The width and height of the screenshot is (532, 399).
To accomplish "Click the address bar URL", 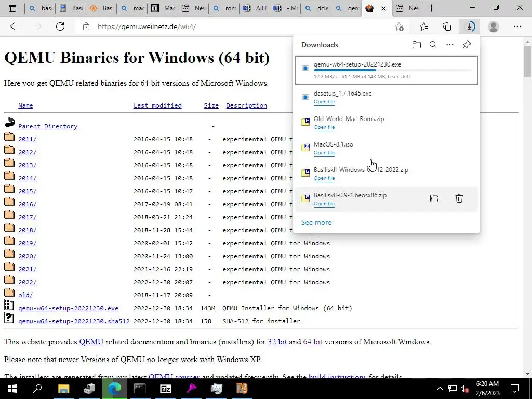I will (x=147, y=26).
